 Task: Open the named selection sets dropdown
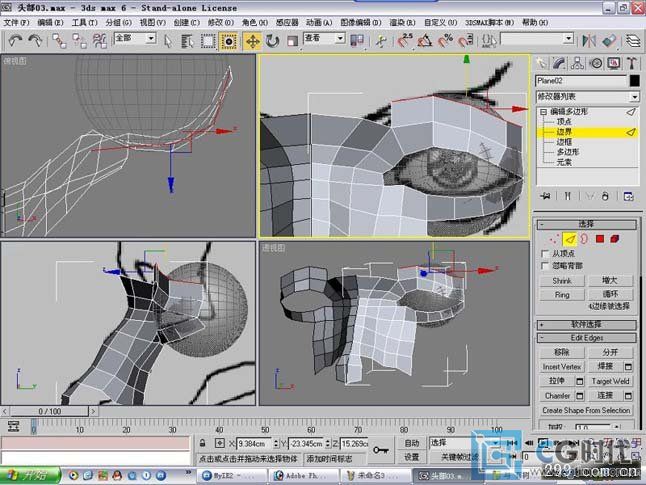click(x=537, y=39)
